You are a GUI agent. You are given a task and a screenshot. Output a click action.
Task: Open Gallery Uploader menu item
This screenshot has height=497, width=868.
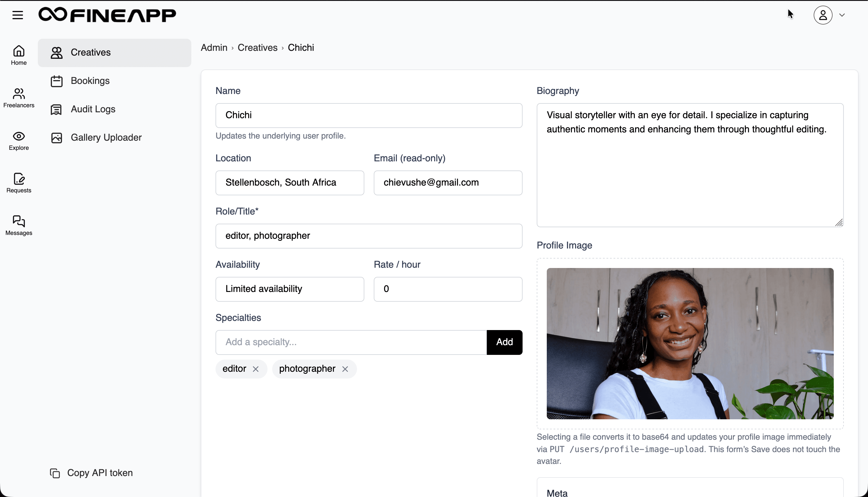tap(106, 138)
